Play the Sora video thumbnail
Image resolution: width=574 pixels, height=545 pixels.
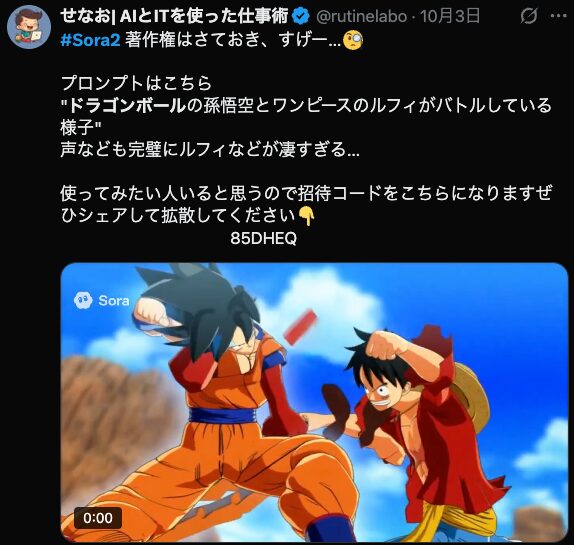click(314, 402)
